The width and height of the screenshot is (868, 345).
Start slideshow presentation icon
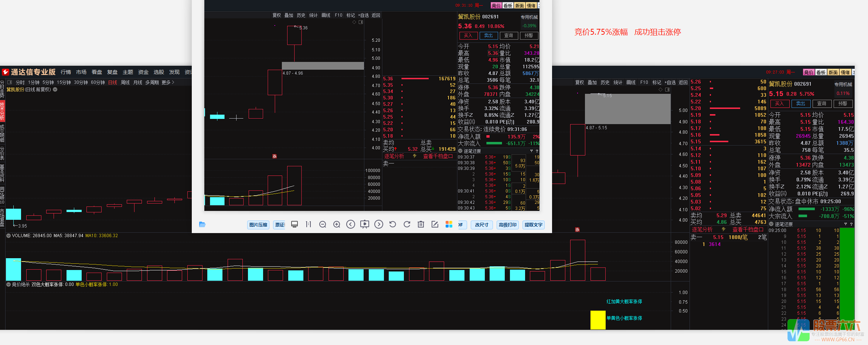coord(365,224)
